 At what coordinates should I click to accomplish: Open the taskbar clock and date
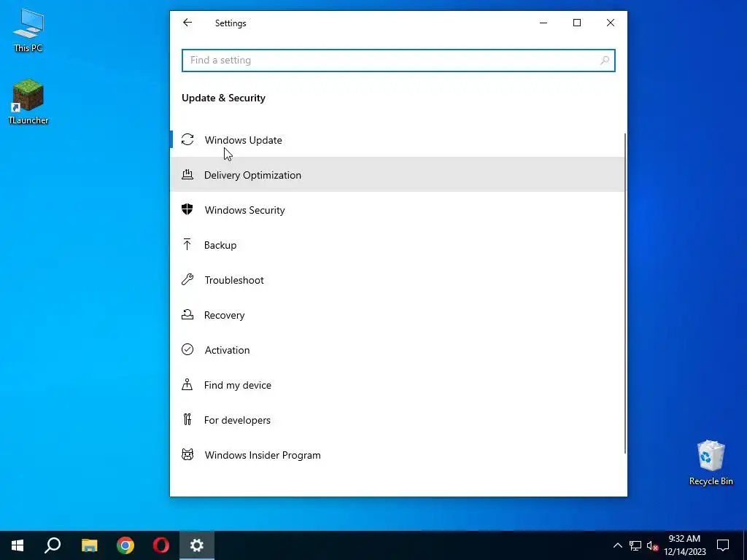(684, 545)
